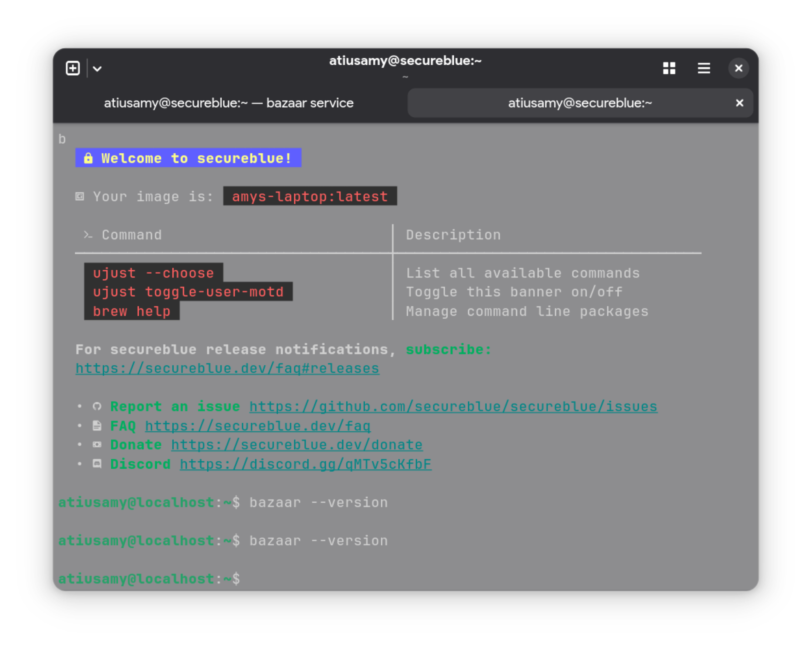Close the terminal window
Image resolution: width=812 pixels, height=649 pixels.
[x=738, y=68]
